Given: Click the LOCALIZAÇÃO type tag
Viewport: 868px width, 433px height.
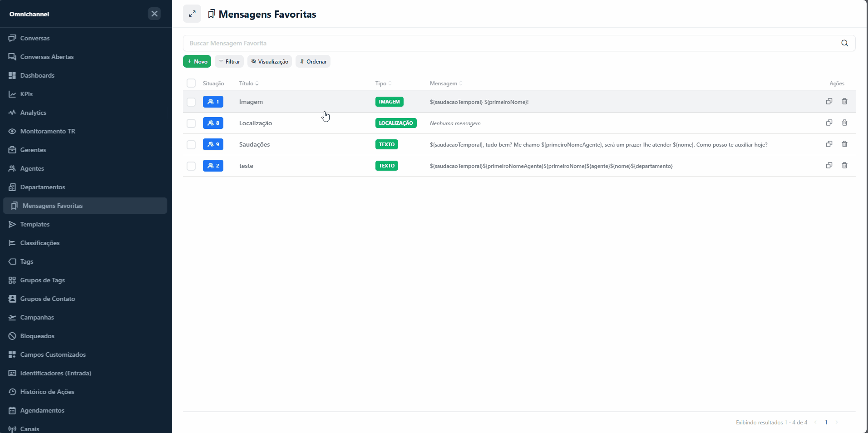Looking at the screenshot, I should tap(396, 123).
